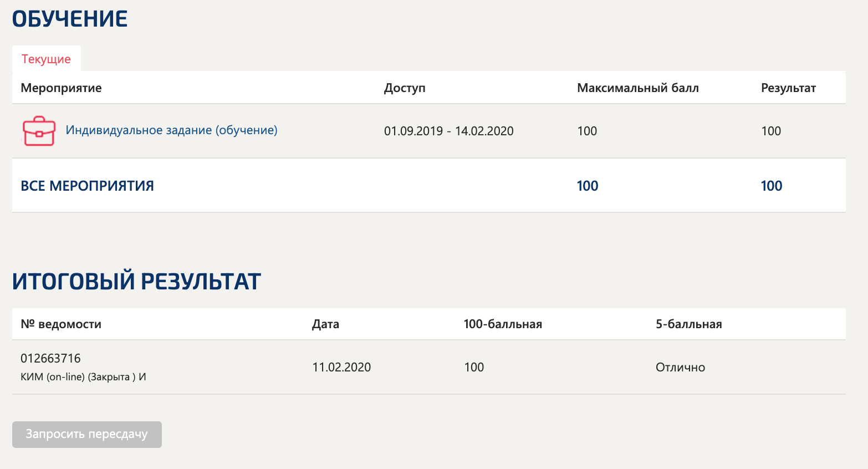This screenshot has height=469, width=868.
Task: Click the Доступ column header
Action: (405, 88)
